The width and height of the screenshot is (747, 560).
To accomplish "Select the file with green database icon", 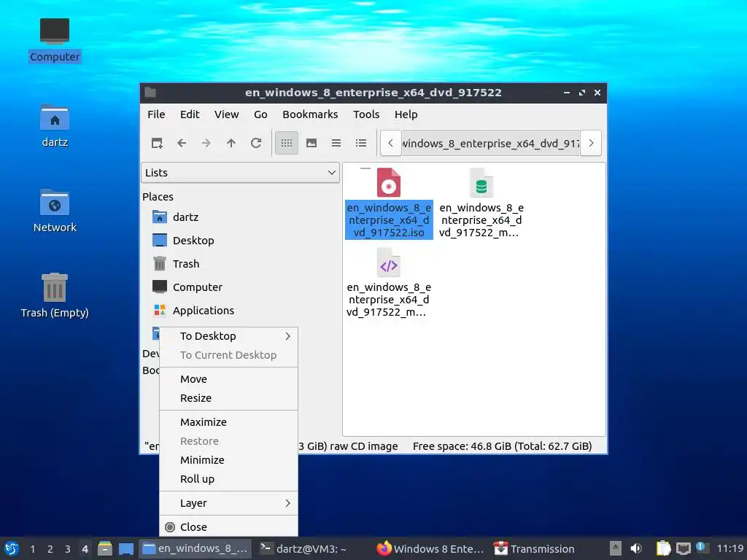I will click(481, 204).
